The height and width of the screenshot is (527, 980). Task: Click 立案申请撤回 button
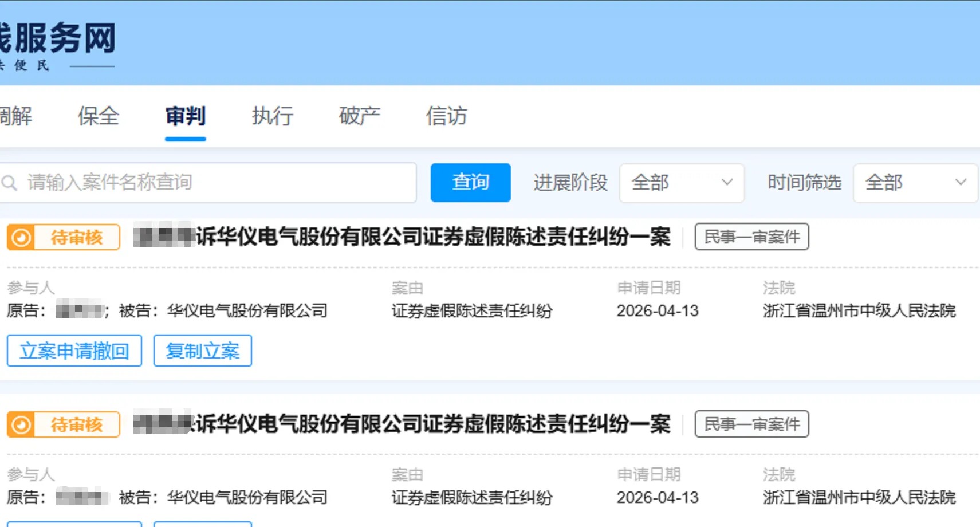(74, 351)
